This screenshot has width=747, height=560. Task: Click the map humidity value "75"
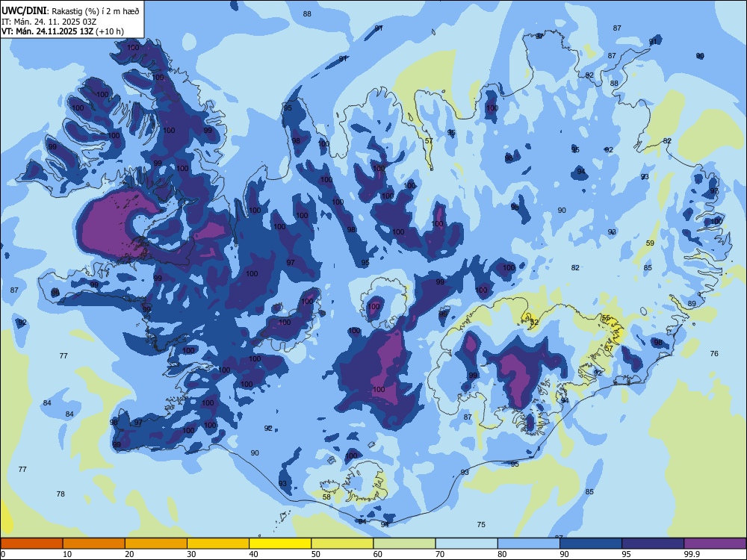click(481, 524)
